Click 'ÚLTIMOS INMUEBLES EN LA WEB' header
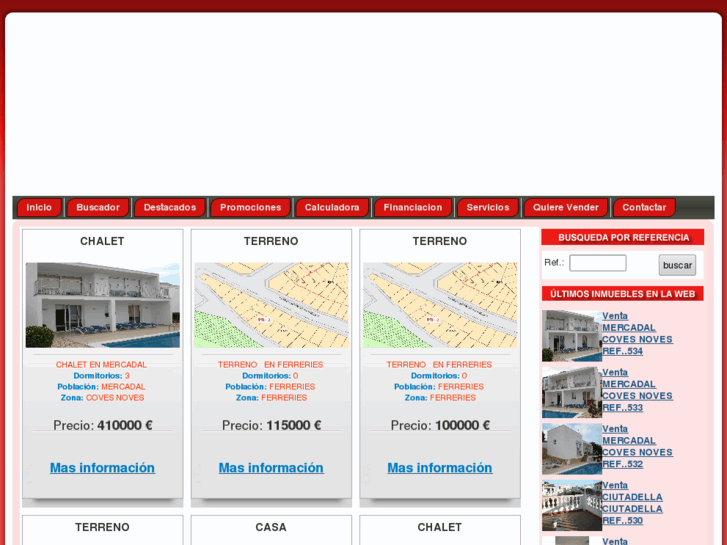 623,294
